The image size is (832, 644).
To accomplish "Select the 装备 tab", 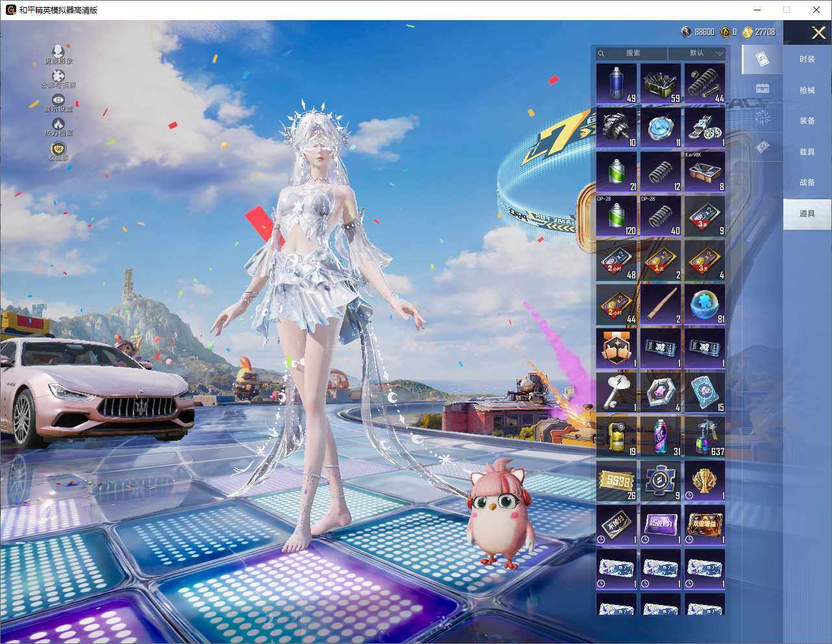I will tap(807, 121).
